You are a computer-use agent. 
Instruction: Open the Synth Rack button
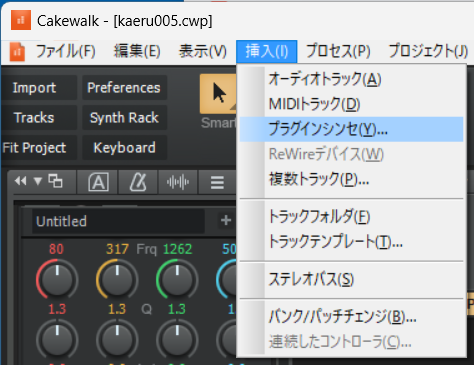[x=124, y=118]
